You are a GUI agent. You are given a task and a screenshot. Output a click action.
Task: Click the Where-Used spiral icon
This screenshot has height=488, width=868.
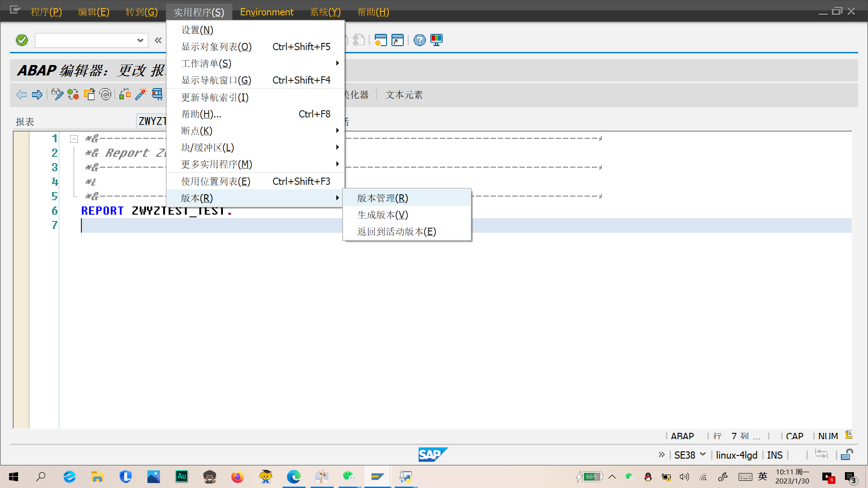pyautogui.click(x=105, y=94)
